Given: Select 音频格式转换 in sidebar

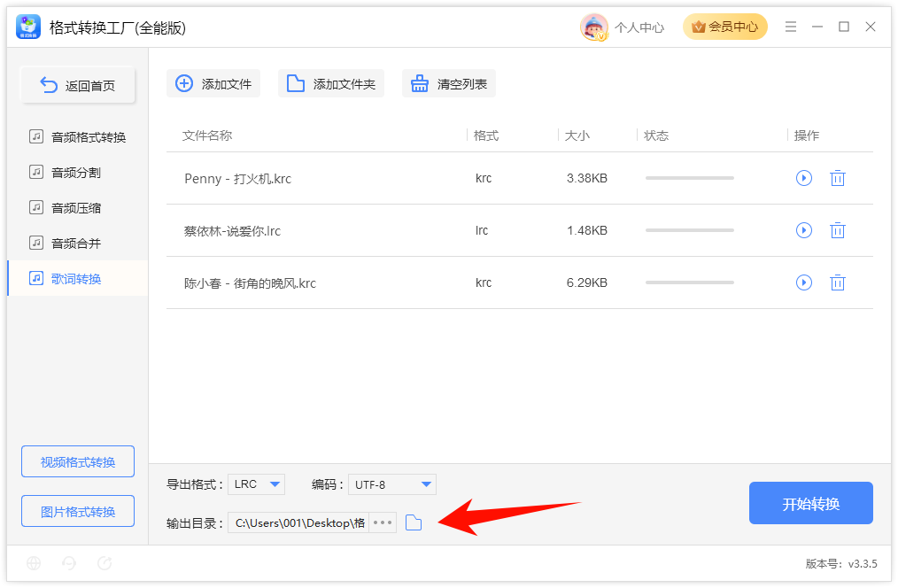Looking at the screenshot, I should click(77, 137).
